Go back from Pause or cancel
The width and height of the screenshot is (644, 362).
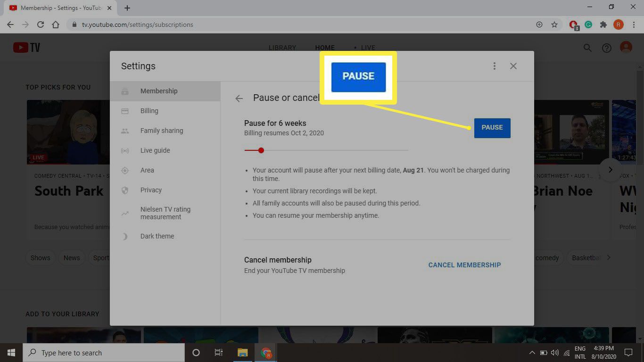click(x=239, y=98)
